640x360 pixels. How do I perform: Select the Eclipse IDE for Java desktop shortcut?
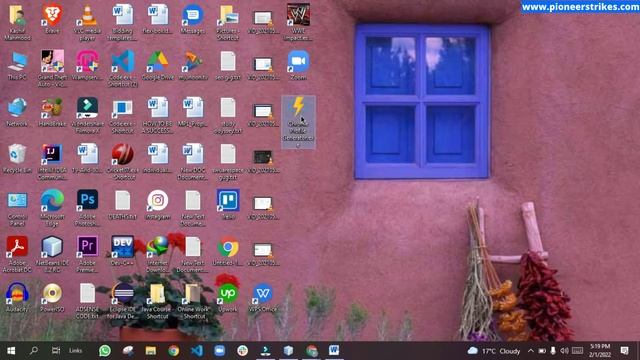pos(122,302)
